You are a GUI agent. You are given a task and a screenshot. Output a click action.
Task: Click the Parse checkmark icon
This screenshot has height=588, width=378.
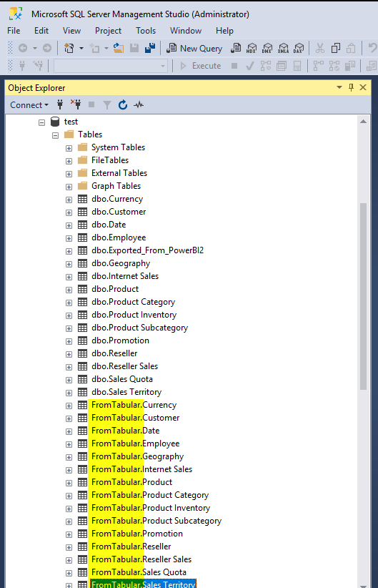(x=250, y=67)
